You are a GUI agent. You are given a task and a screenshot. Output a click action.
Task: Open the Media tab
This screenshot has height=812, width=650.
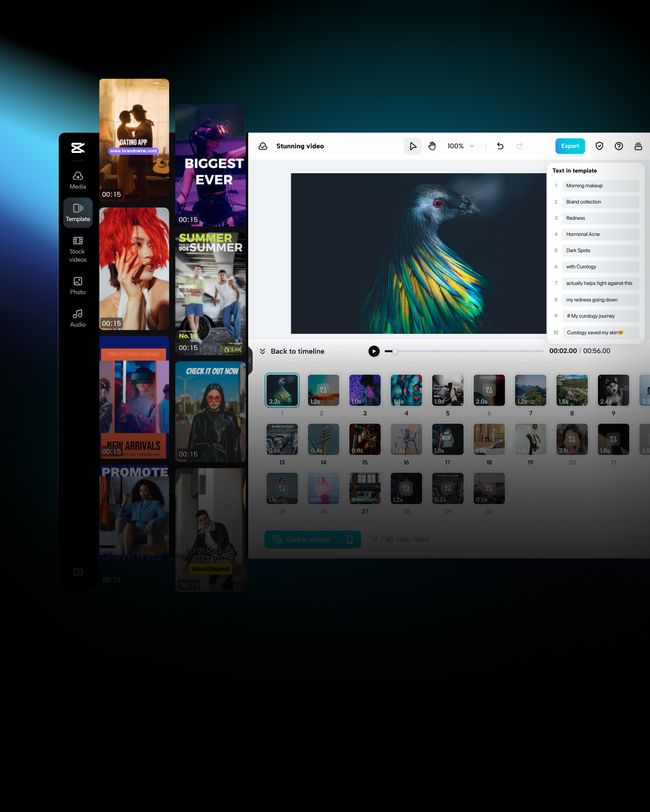[x=78, y=180]
